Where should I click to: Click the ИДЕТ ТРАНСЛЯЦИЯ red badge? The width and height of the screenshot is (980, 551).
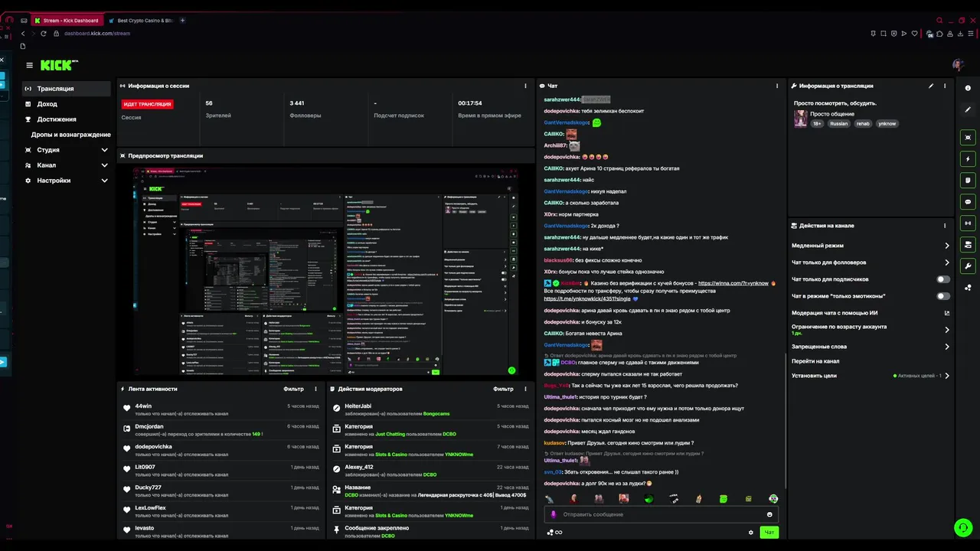(x=148, y=104)
